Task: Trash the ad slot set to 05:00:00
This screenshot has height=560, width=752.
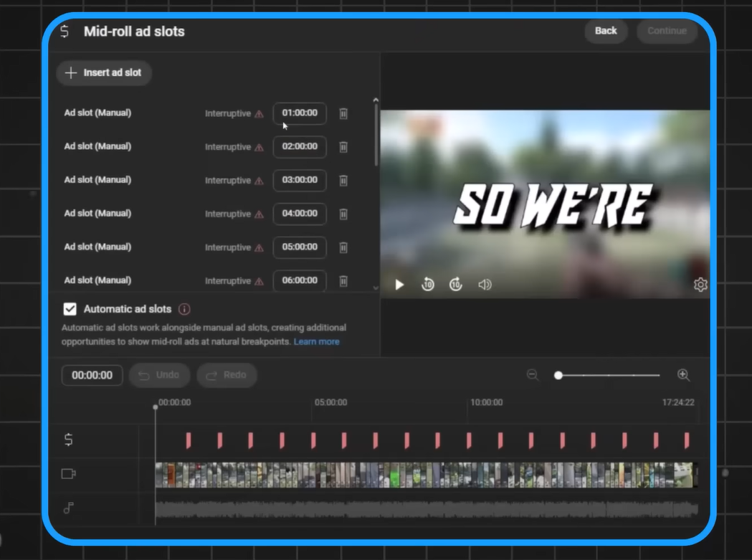Action: click(x=343, y=248)
